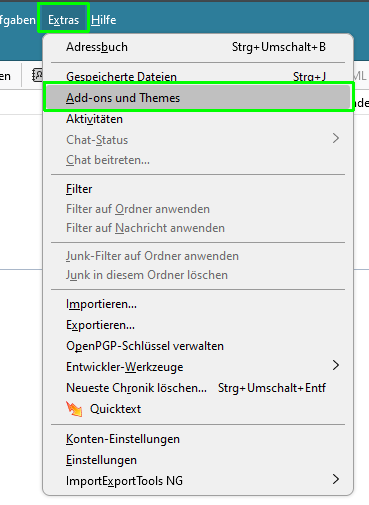Select Neueste Chronik löschen...
This screenshot has height=505, width=369.
198,388
